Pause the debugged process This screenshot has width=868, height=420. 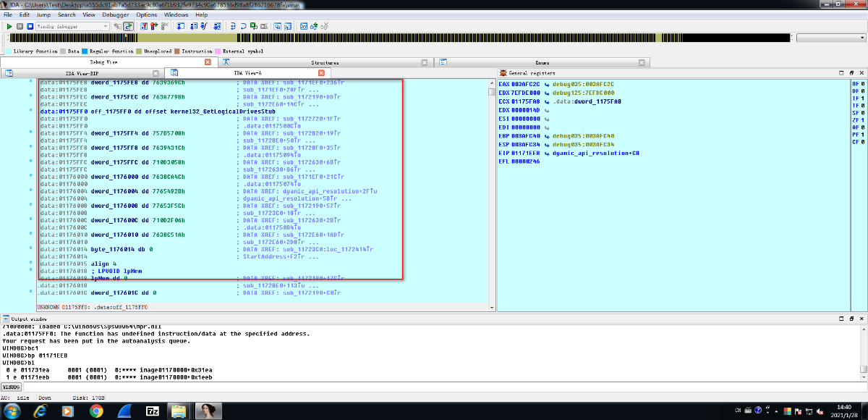[x=20, y=26]
